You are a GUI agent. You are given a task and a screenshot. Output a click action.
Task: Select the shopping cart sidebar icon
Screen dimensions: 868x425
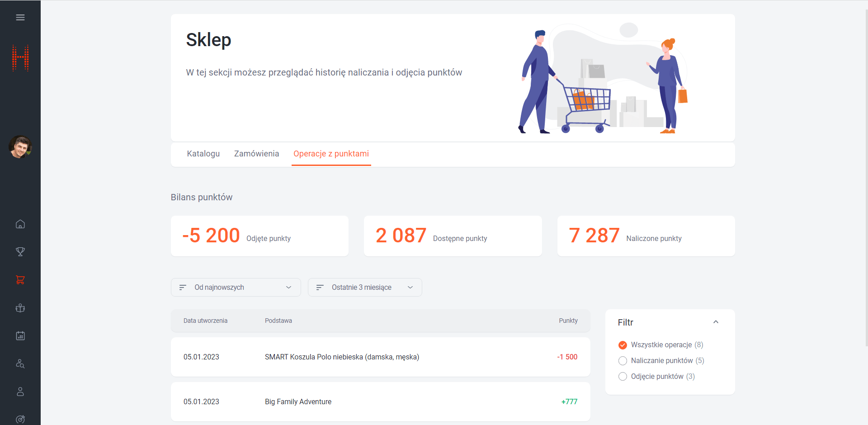[20, 280]
